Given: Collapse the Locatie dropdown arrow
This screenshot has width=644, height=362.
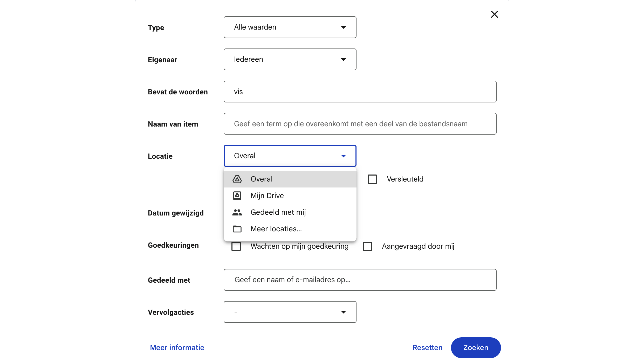Looking at the screenshot, I should coord(343,156).
